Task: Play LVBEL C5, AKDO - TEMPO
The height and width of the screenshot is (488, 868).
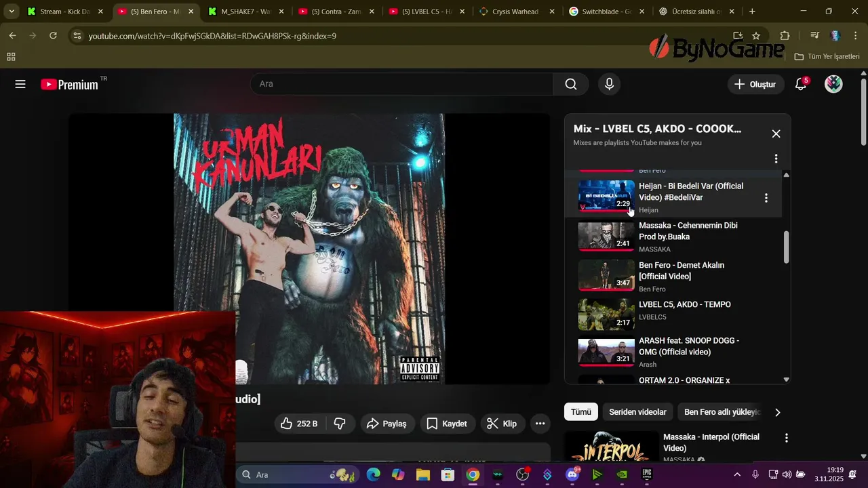Action: [673, 316]
